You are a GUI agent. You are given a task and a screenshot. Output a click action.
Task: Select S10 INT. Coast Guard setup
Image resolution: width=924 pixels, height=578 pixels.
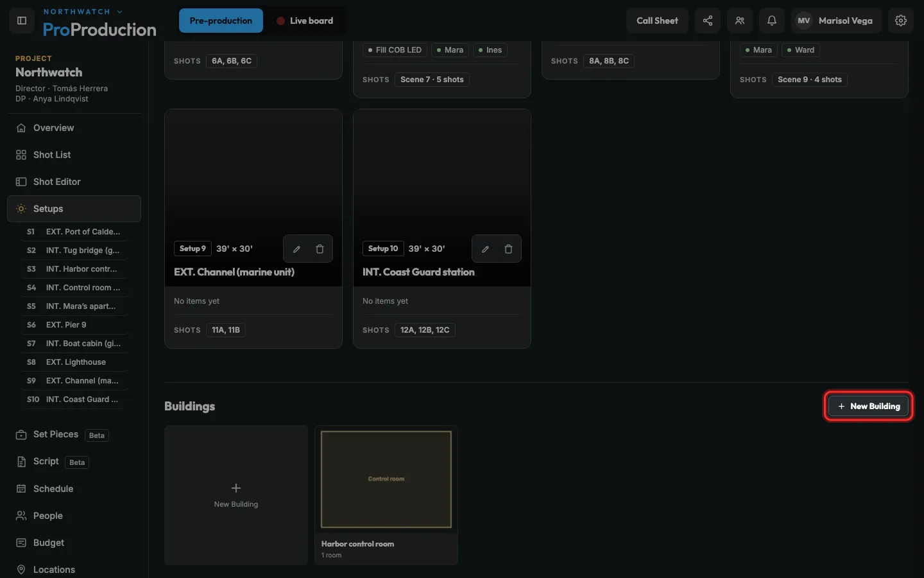(x=74, y=399)
